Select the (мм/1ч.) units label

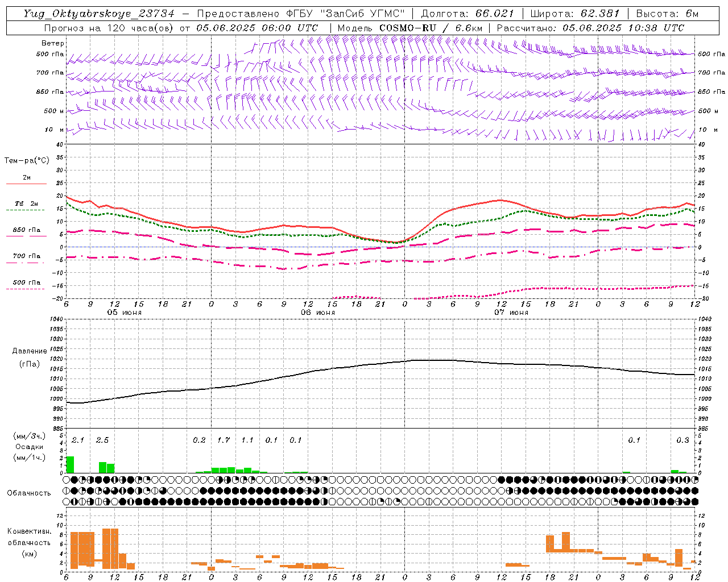[x=30, y=458]
